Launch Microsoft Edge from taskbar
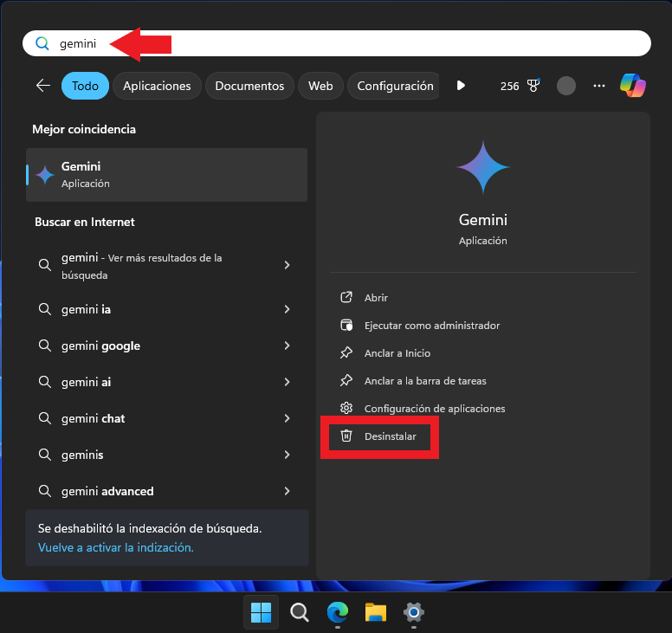The width and height of the screenshot is (672, 633). (338, 612)
